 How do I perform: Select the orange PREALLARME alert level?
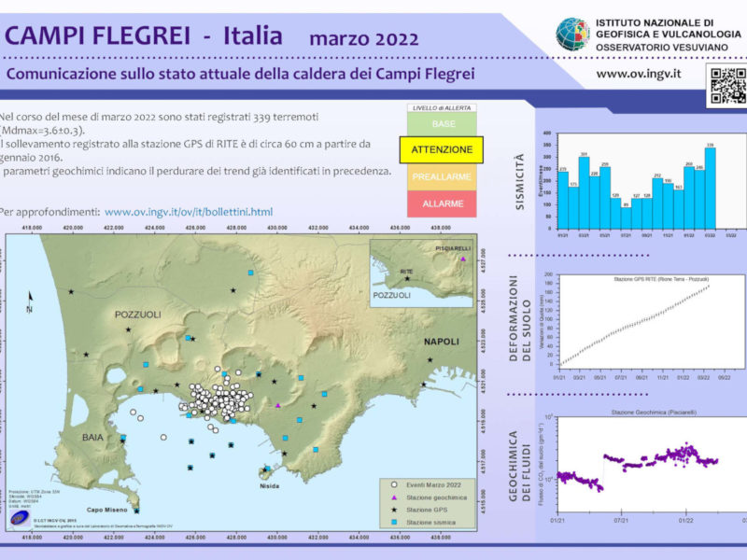(x=442, y=175)
